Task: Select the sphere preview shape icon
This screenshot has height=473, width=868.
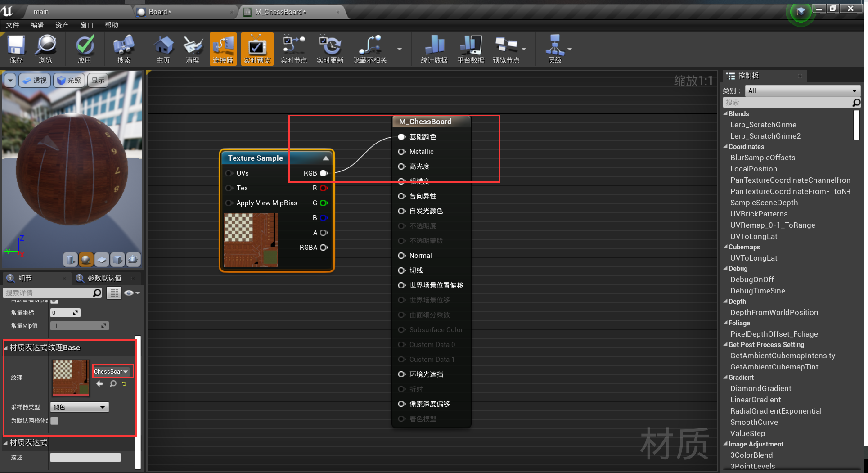Action: [86, 260]
